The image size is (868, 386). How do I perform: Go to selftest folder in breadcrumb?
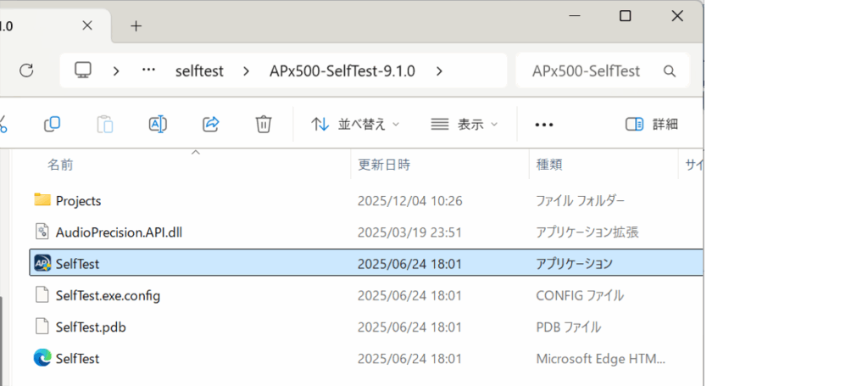coord(199,70)
